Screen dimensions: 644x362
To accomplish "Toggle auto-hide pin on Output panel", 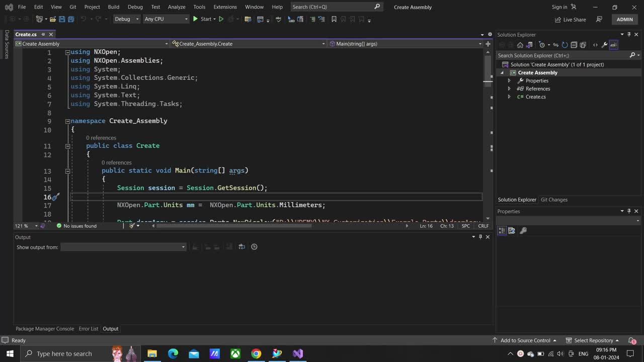I will click(x=480, y=237).
